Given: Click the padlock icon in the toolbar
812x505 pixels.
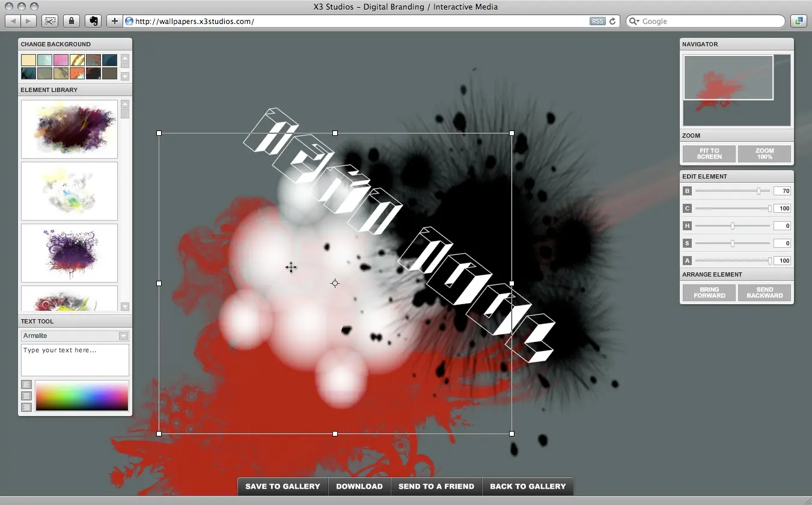Looking at the screenshot, I should pyautogui.click(x=72, y=21).
